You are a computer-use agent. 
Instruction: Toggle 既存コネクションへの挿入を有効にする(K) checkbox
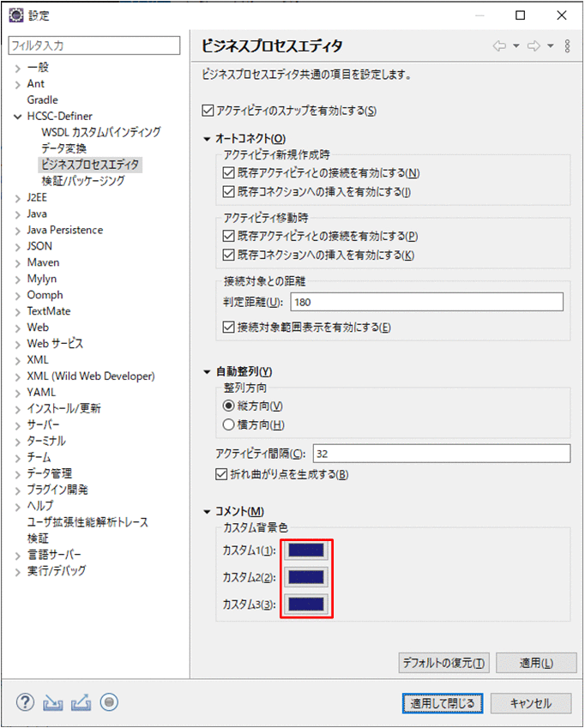(x=228, y=255)
